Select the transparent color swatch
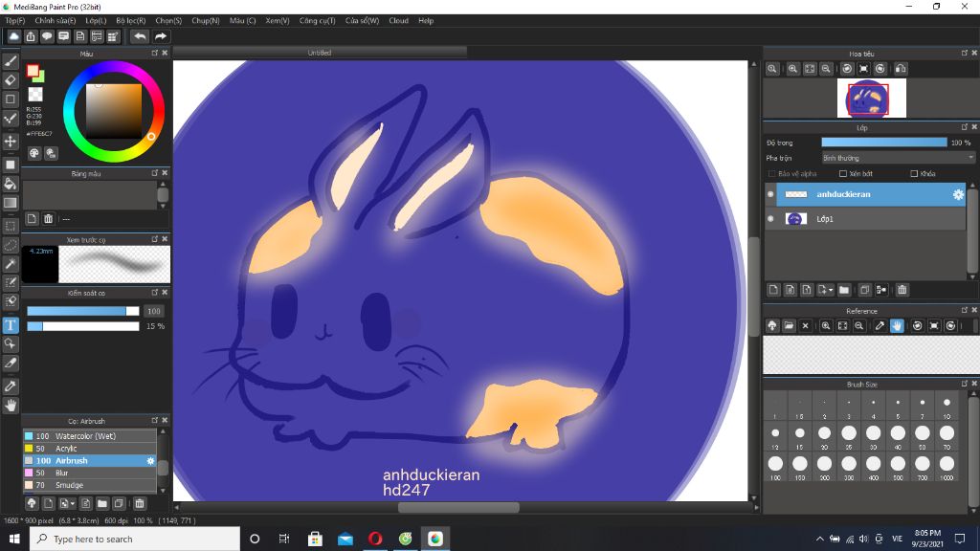Screen dimensions: 980x551 click(x=35, y=95)
